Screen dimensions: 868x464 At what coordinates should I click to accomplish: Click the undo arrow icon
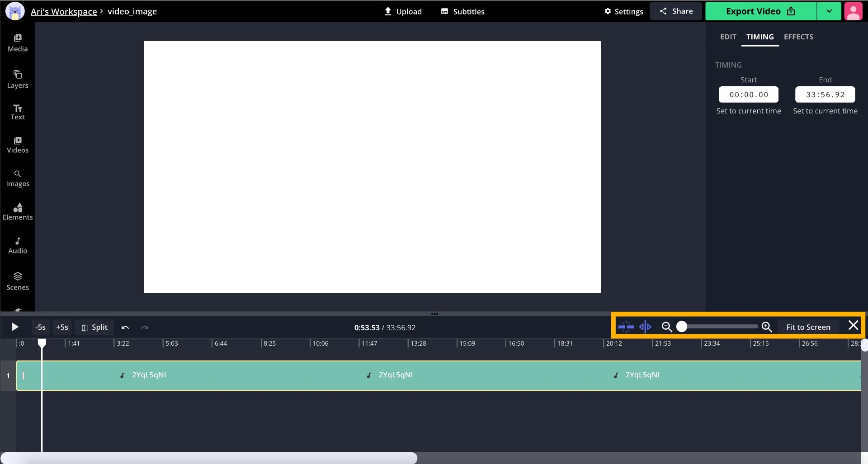(125, 327)
